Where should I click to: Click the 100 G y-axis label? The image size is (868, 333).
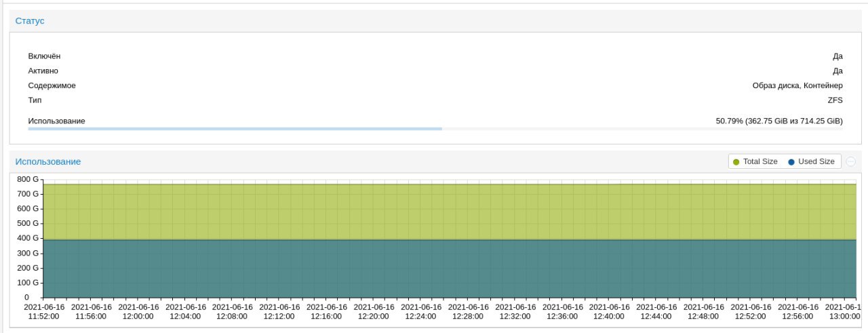28,282
